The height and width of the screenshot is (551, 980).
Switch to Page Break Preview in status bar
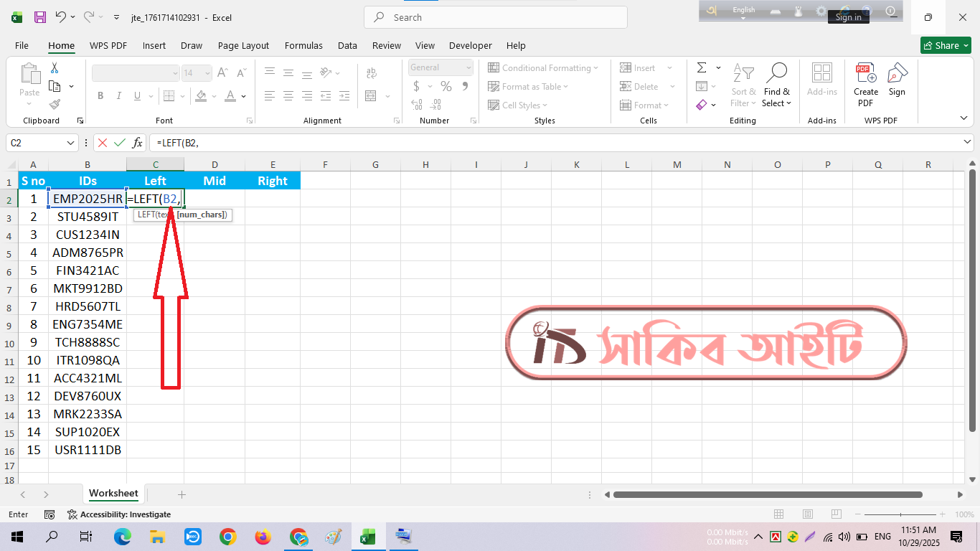pos(837,514)
